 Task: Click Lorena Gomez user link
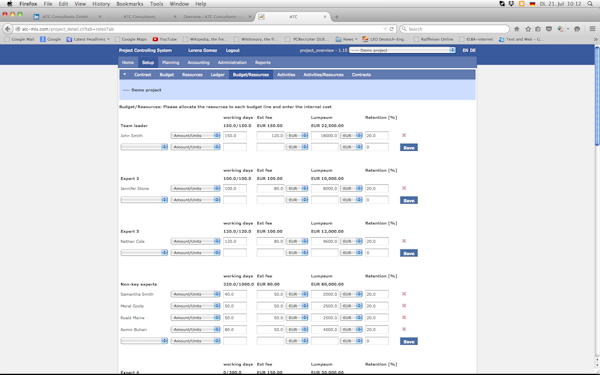coord(202,50)
